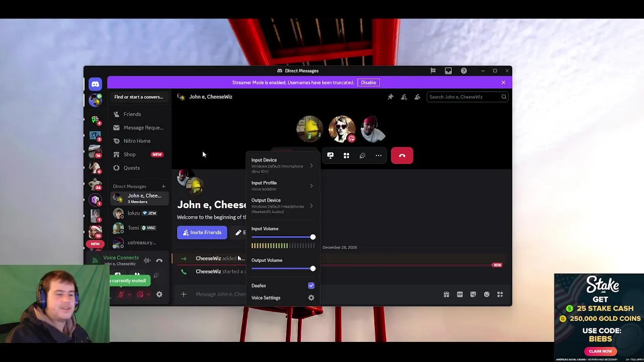This screenshot has height=362, width=644.
Task: Click Find or start a conversation box
Action: (139, 97)
